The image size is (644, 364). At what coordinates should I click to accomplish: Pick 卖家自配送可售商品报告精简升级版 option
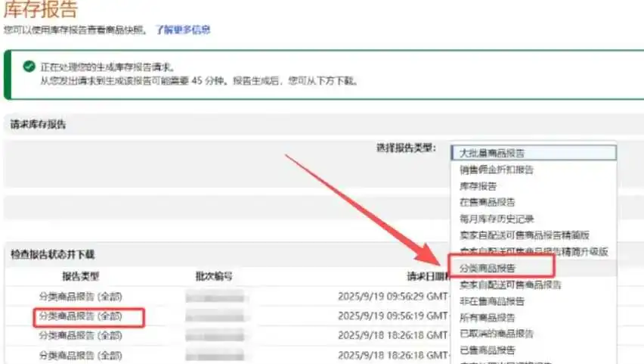click(x=534, y=251)
